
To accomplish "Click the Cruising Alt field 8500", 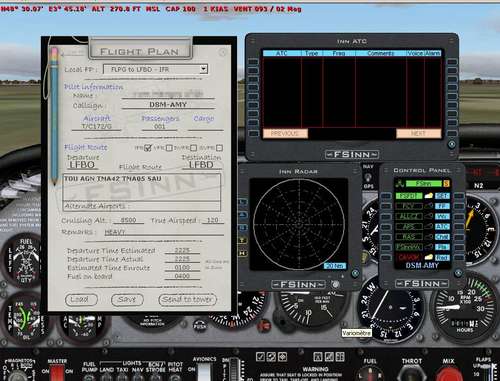I will tap(128, 220).
